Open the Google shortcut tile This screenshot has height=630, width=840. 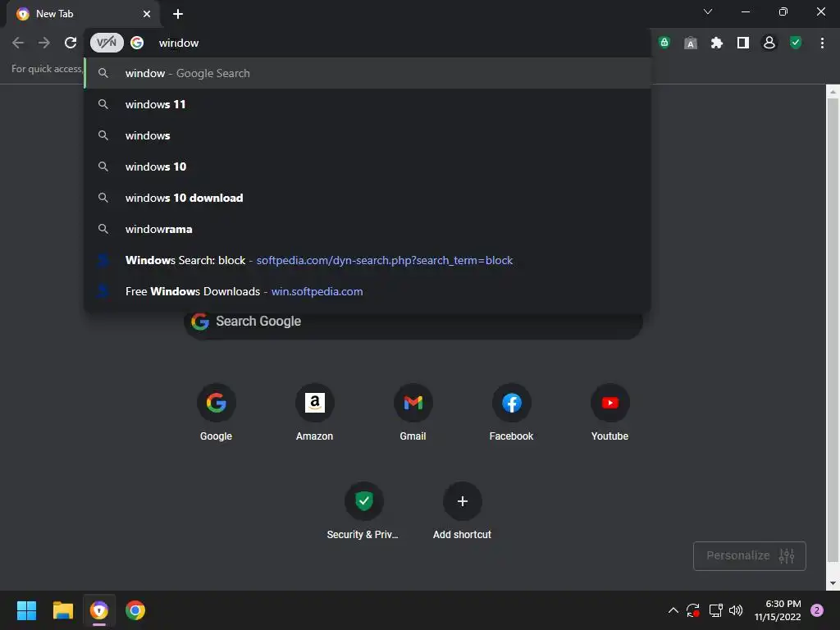[216, 413]
